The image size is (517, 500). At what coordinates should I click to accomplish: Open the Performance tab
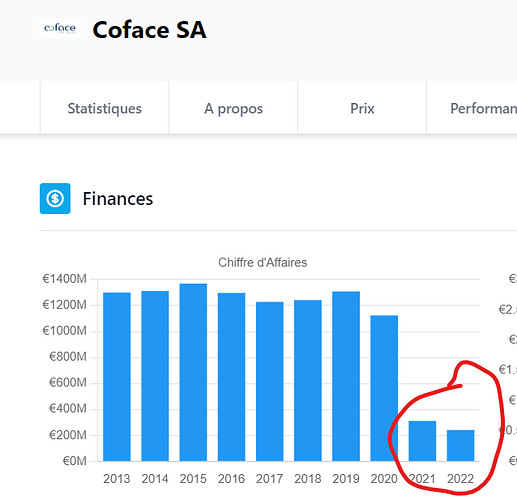coord(472,108)
